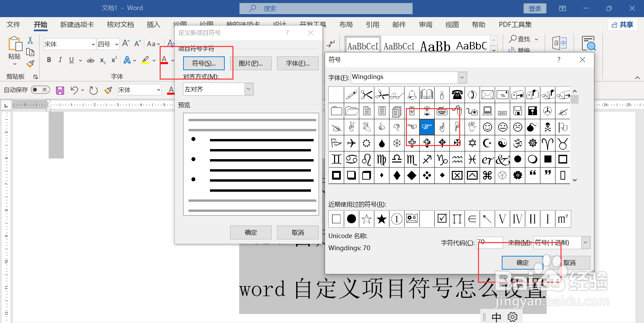Select the smiley face symbol
Screen dimensions: 644x323
pyautogui.click(x=487, y=127)
